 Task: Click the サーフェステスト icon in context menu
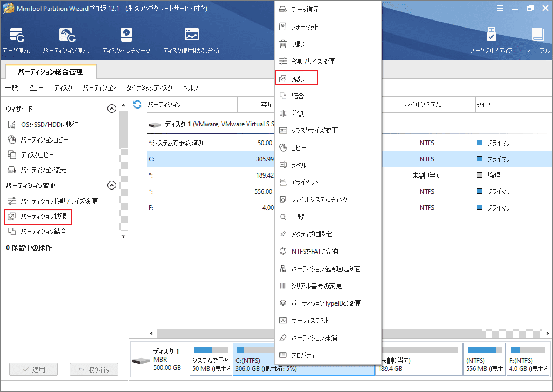283,320
